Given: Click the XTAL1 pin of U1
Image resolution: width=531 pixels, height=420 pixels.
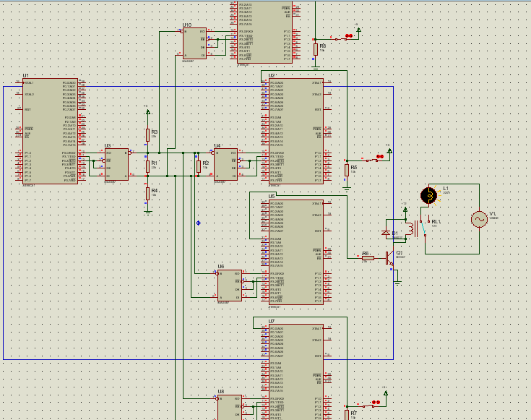Looking at the screenshot, I should [20, 82].
